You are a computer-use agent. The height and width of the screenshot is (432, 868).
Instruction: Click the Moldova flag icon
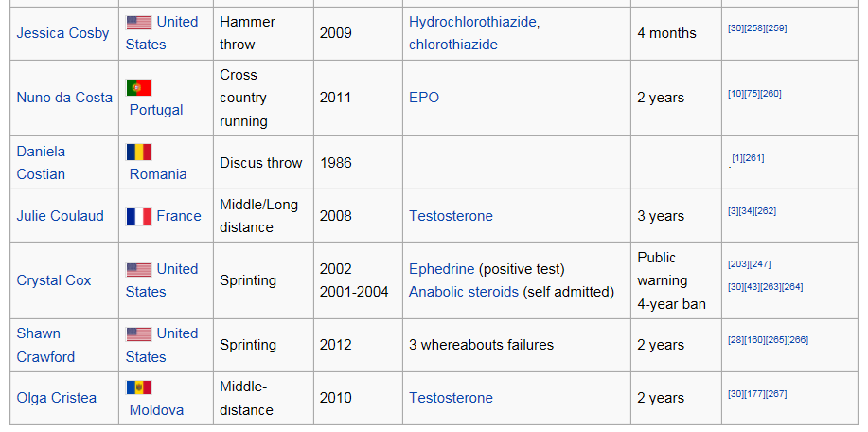coord(138,387)
